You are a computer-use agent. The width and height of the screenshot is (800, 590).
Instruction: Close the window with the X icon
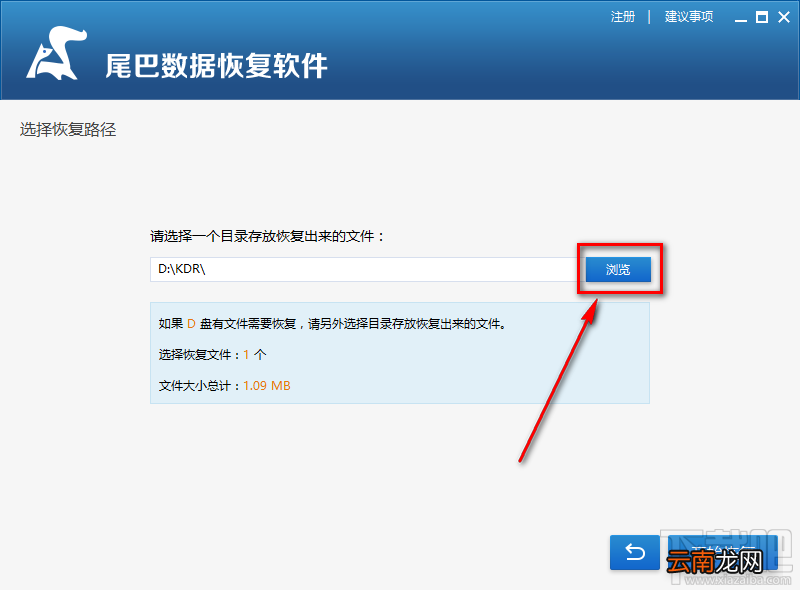point(784,17)
